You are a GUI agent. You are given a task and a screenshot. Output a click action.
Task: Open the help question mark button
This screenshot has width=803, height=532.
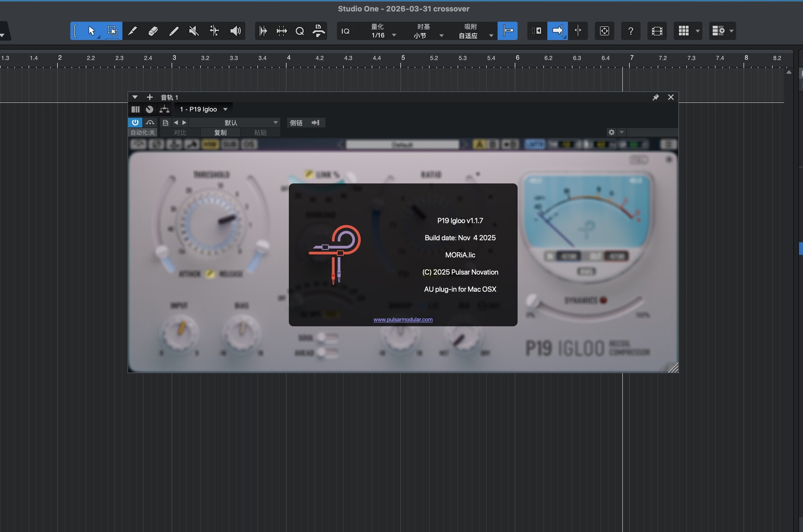pos(631,31)
